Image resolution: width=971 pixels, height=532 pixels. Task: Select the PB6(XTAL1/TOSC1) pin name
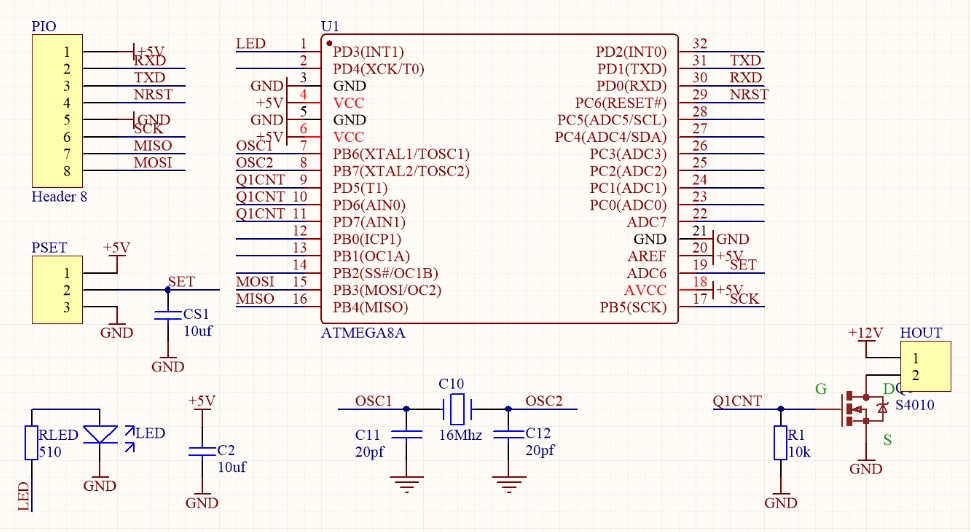[401, 154]
